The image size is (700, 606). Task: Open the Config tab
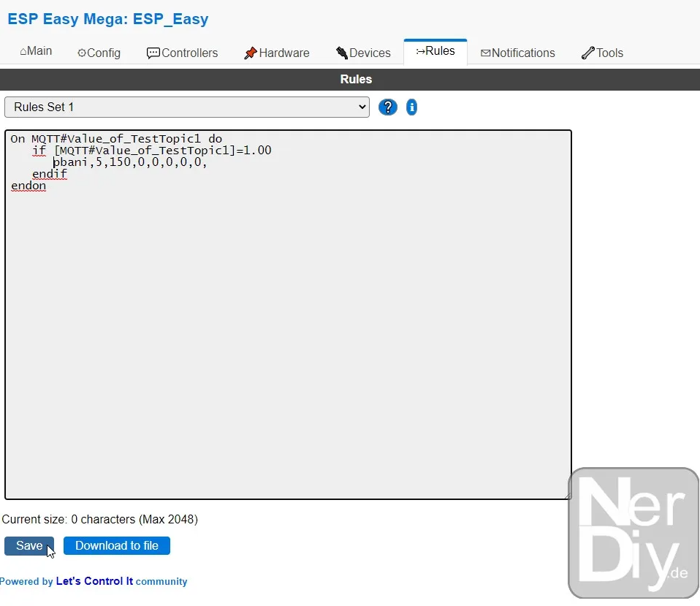99,53
